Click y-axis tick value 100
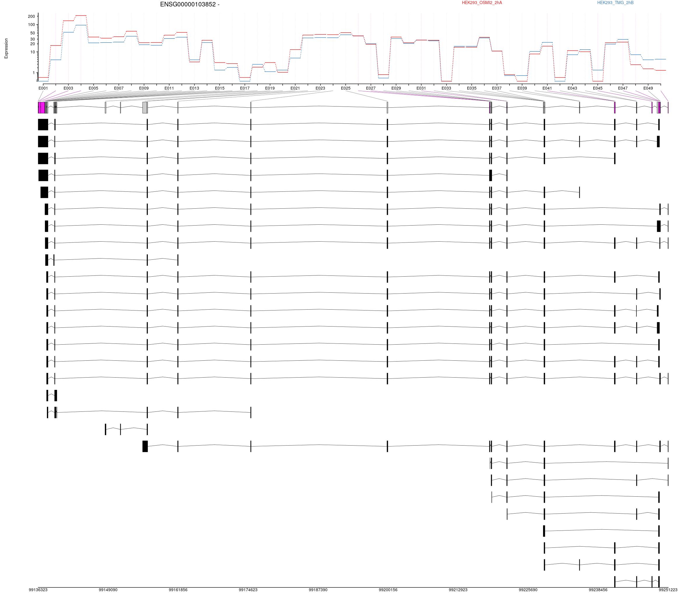Viewport: 700px width, 595px height. pos(32,25)
